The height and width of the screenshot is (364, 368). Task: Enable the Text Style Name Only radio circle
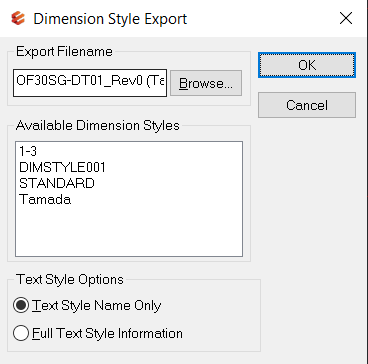tap(21, 305)
